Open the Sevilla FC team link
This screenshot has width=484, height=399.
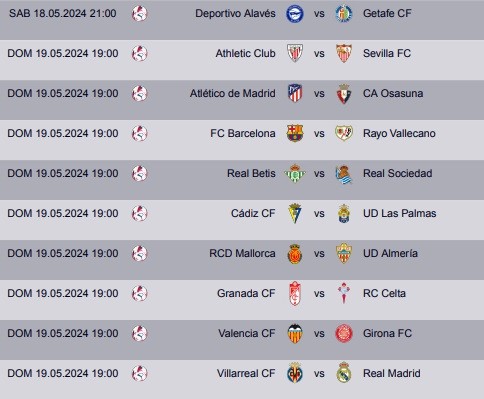(387, 53)
